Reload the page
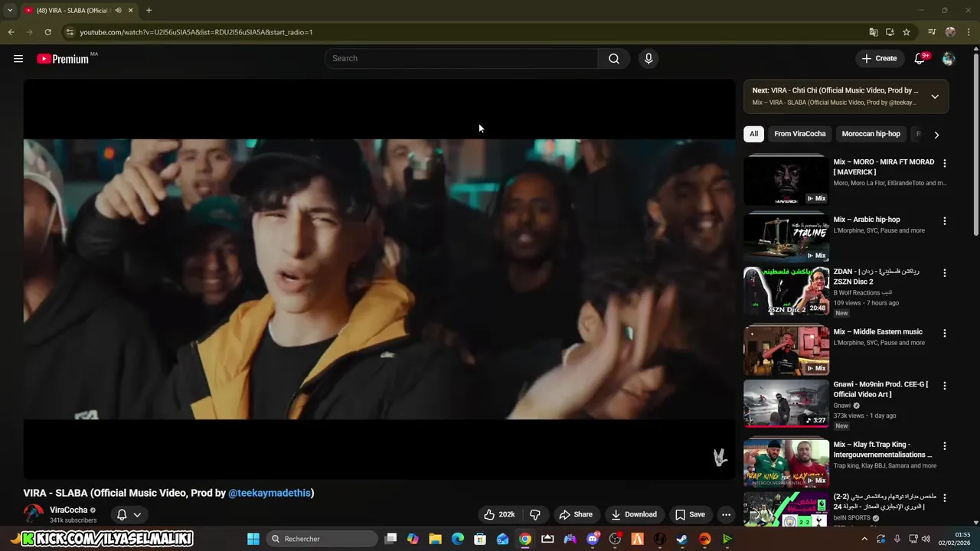 pyautogui.click(x=47, y=32)
